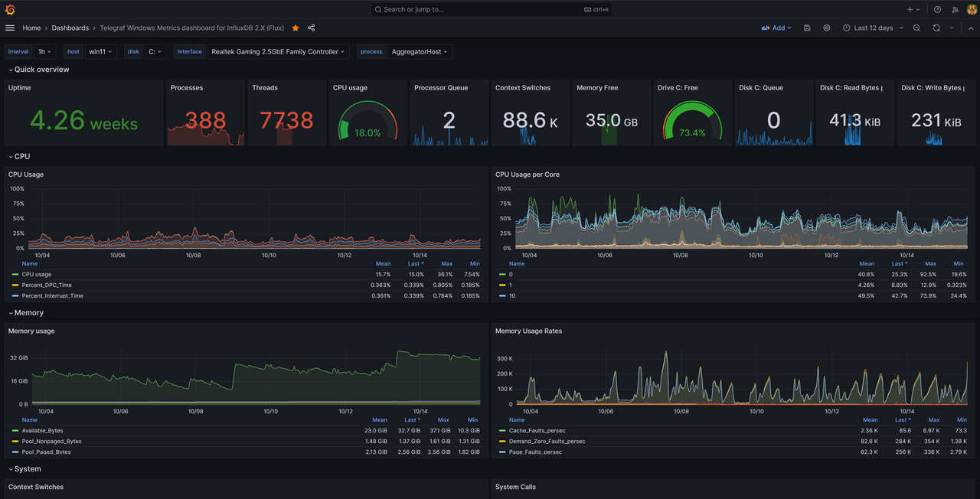This screenshot has height=499, width=980.
Task: Click the Processes panel title
Action: [x=187, y=88]
